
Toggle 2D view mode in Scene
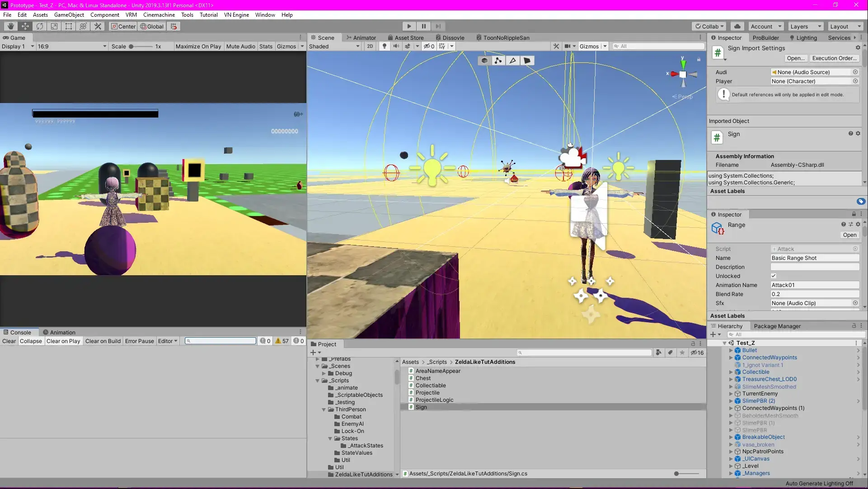[x=370, y=46]
